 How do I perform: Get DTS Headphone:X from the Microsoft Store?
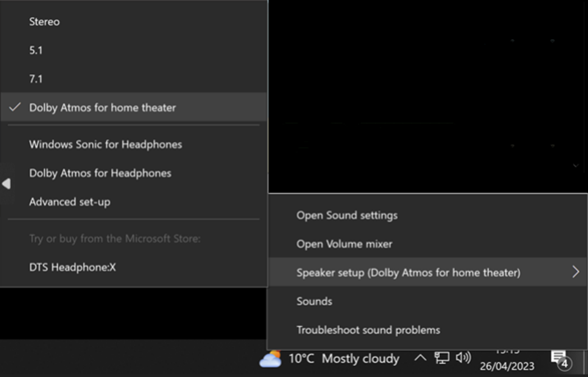(x=72, y=268)
